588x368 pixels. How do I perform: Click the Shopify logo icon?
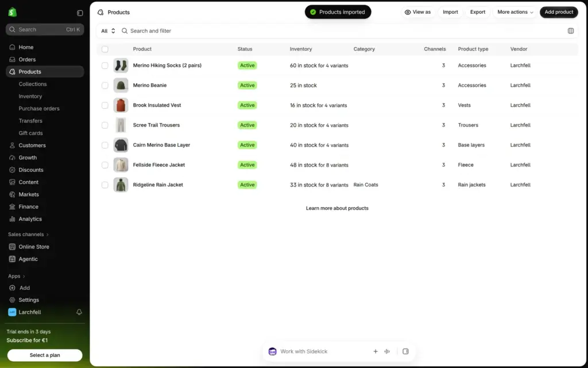pos(13,13)
